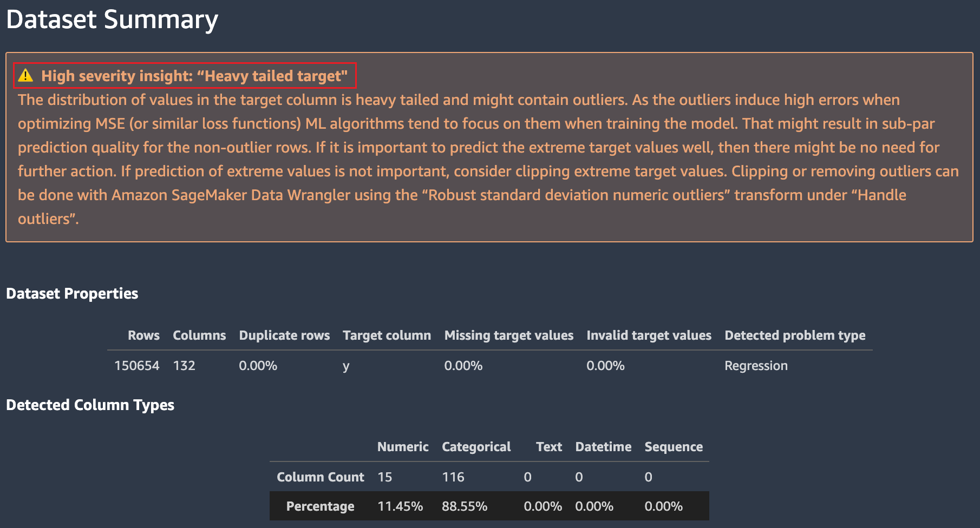
Task: Click the Target column header
Action: [387, 335]
